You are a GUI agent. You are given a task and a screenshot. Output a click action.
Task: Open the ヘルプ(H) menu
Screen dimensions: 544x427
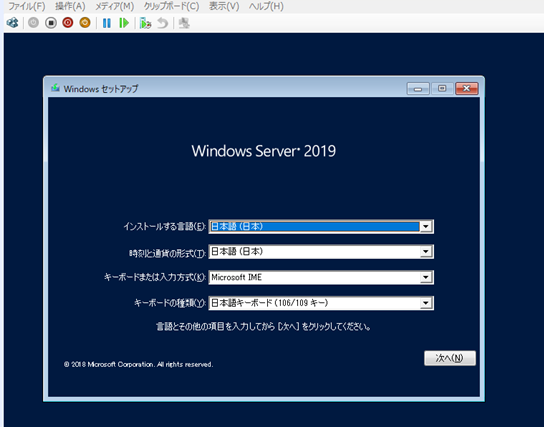click(266, 6)
